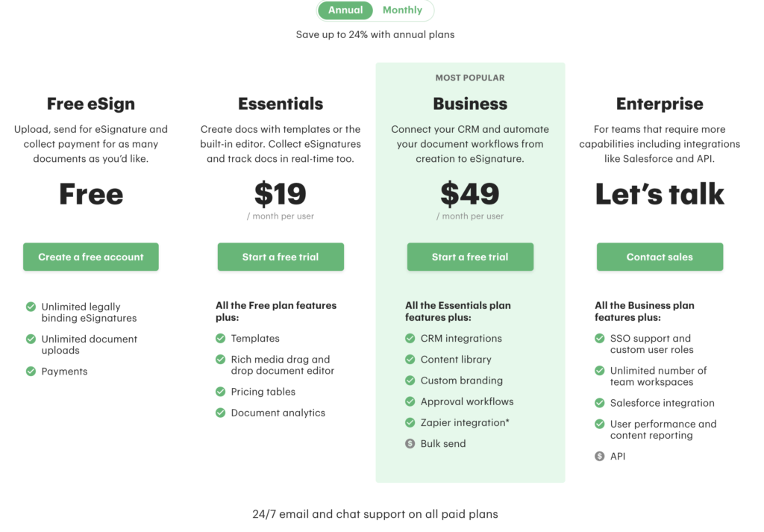Click checkmark beside Unlimited document uploads
Screen dimensions: 764x532
[x=31, y=339]
